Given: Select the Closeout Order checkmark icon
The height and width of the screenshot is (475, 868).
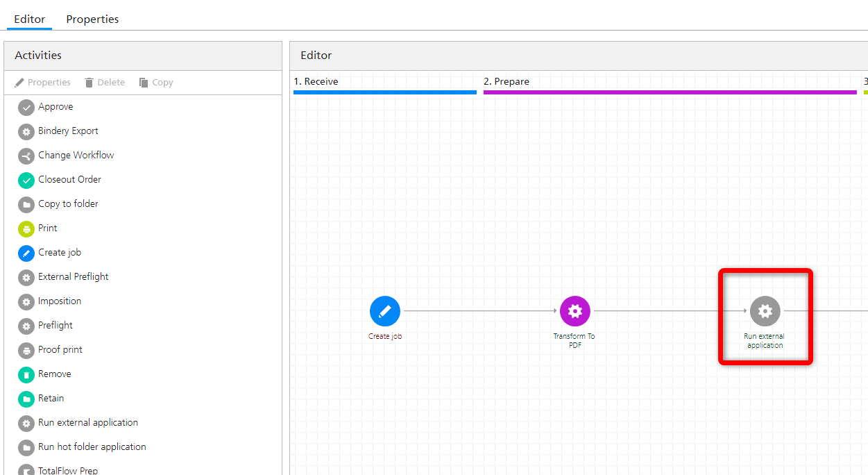Looking at the screenshot, I should click(26, 180).
